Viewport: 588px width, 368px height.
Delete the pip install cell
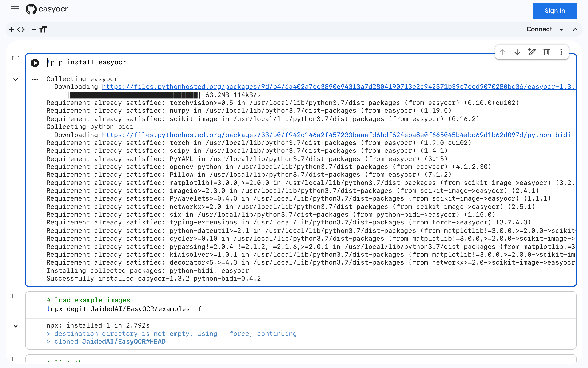pyautogui.click(x=546, y=52)
